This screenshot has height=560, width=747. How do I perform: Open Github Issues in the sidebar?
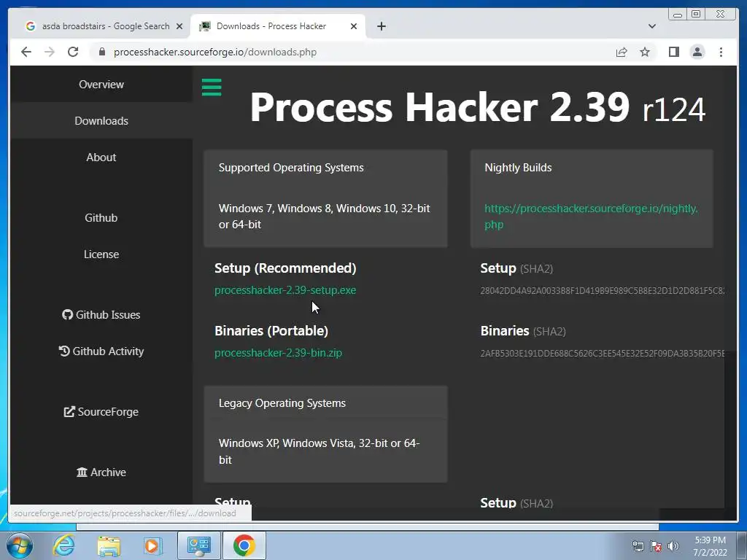(101, 315)
